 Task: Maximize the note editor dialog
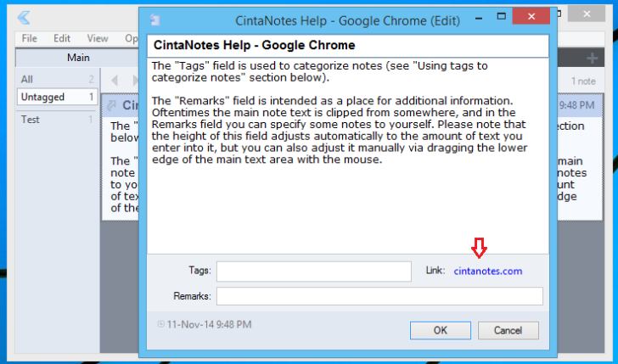pyautogui.click(x=496, y=17)
